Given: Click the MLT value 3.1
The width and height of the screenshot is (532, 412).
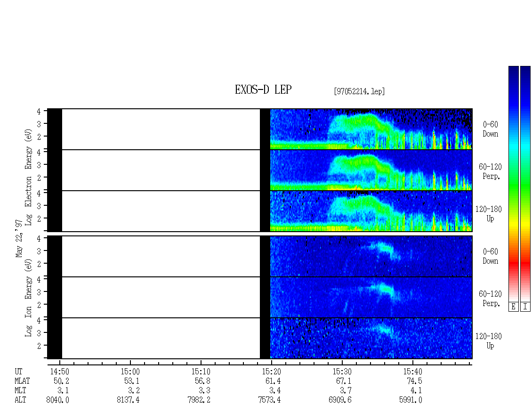Looking at the screenshot, I should 63,391.
